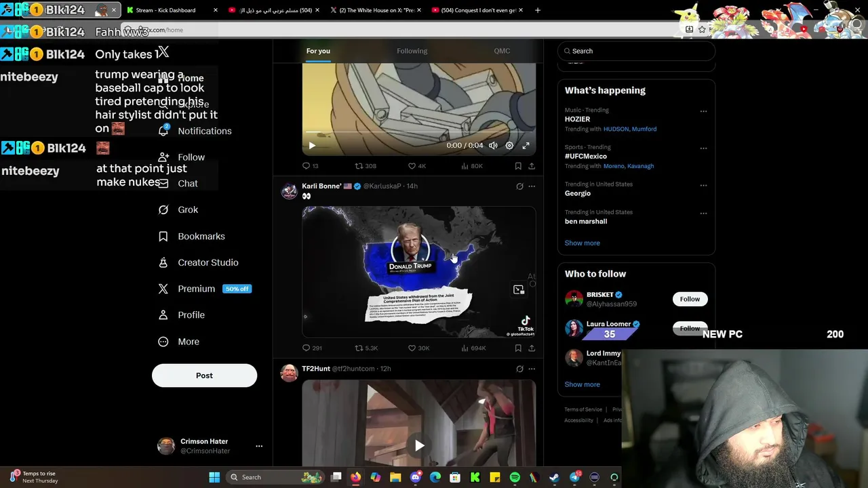Open Grok explain on TF2Hunt post
The width and height of the screenshot is (868, 488).
pyautogui.click(x=519, y=369)
